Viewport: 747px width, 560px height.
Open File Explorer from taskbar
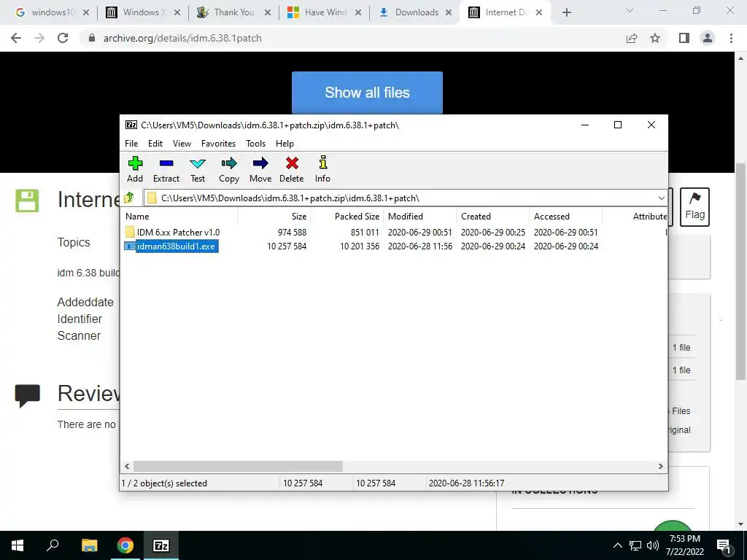coord(89,545)
